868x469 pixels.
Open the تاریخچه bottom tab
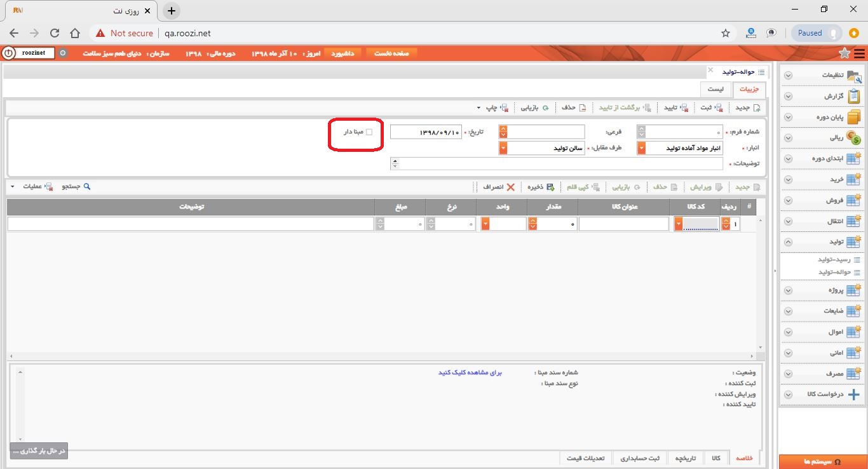pos(686,458)
